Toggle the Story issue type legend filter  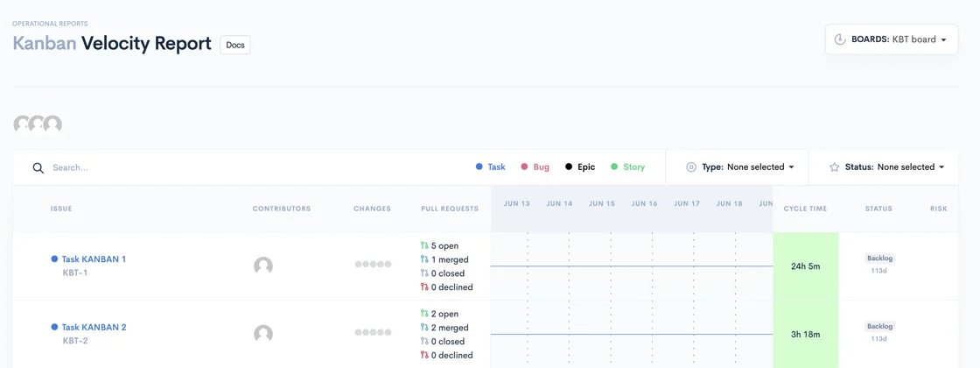tap(627, 167)
